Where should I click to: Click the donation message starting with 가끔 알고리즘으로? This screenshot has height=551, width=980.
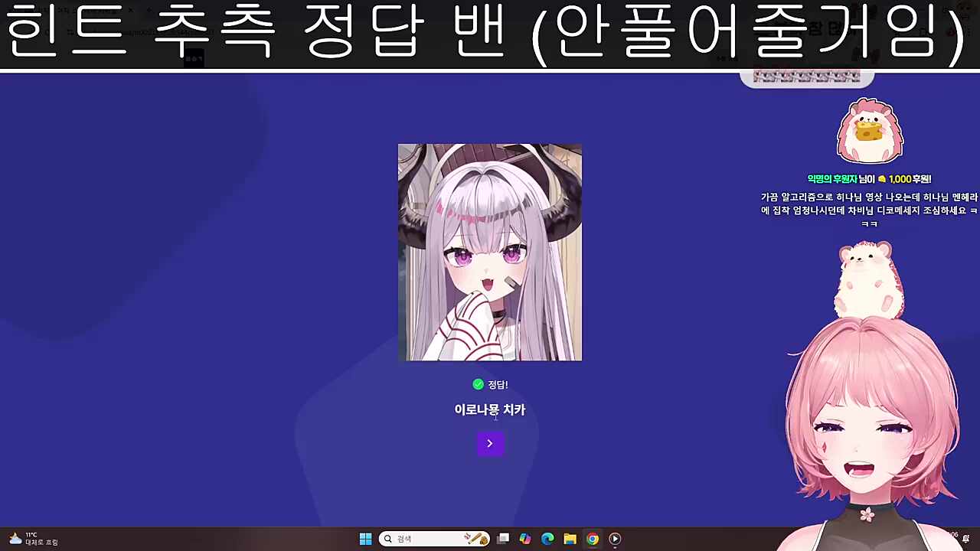(870, 210)
